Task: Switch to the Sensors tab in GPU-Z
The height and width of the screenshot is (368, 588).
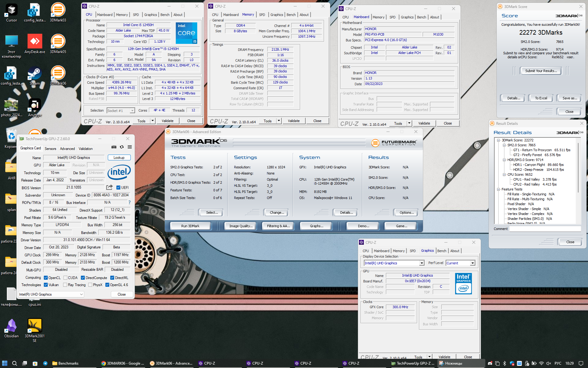Action: tap(50, 148)
